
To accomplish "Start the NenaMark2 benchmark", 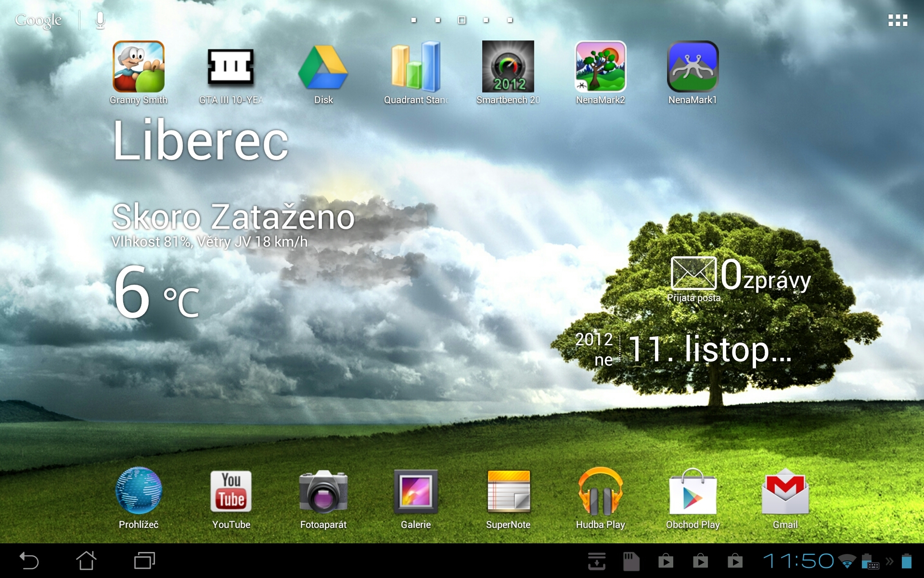I will (600, 67).
